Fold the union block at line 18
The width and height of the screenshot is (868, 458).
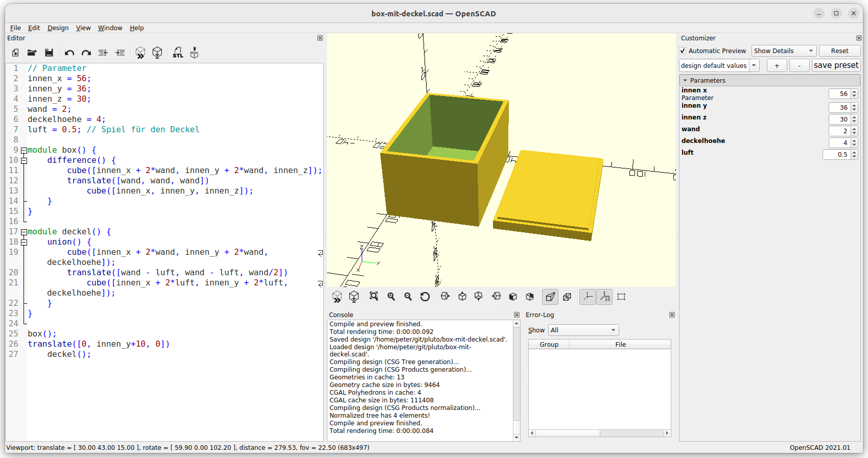point(24,242)
